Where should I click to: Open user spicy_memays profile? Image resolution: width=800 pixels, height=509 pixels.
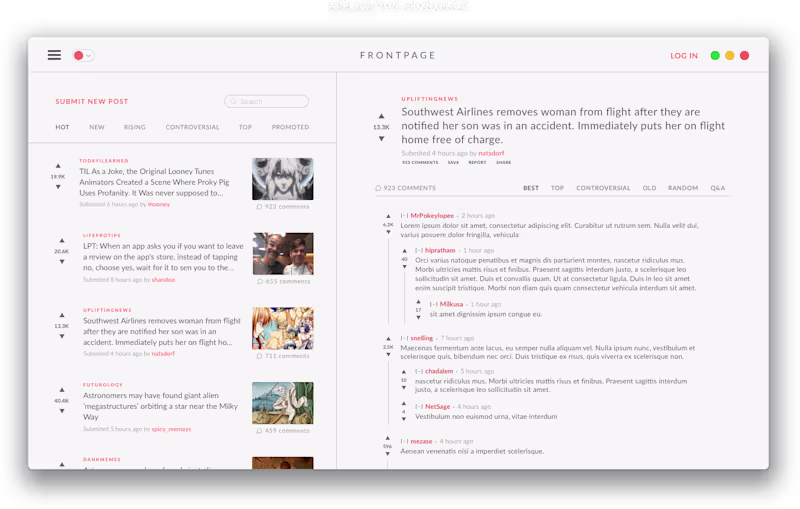171,429
